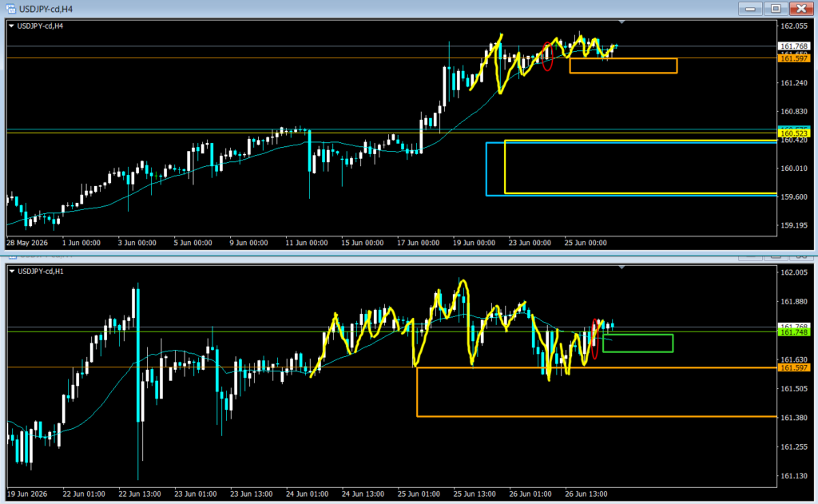Click the 161.130 price on the H1 scale
The height and width of the screenshot is (504, 818).
pos(794,476)
